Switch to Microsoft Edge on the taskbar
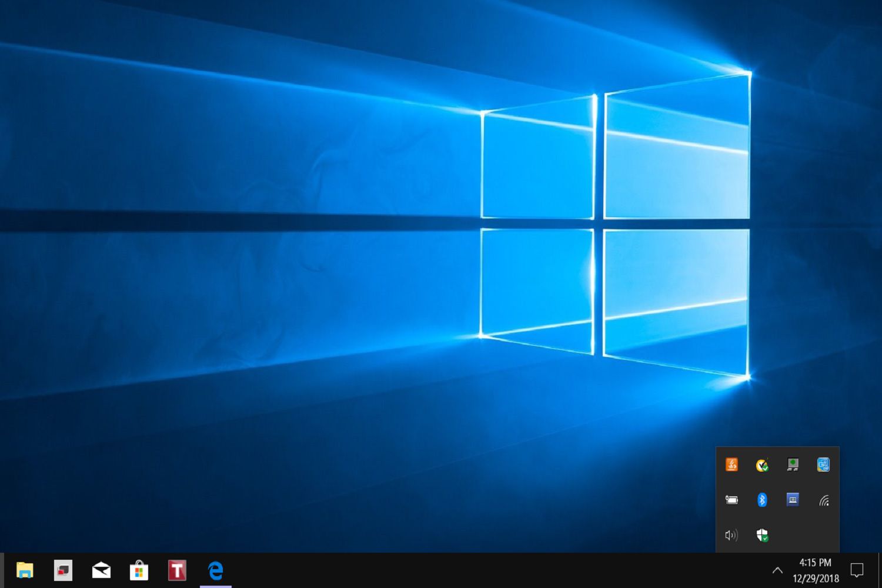Viewport: 882px width, 588px height. click(x=216, y=570)
